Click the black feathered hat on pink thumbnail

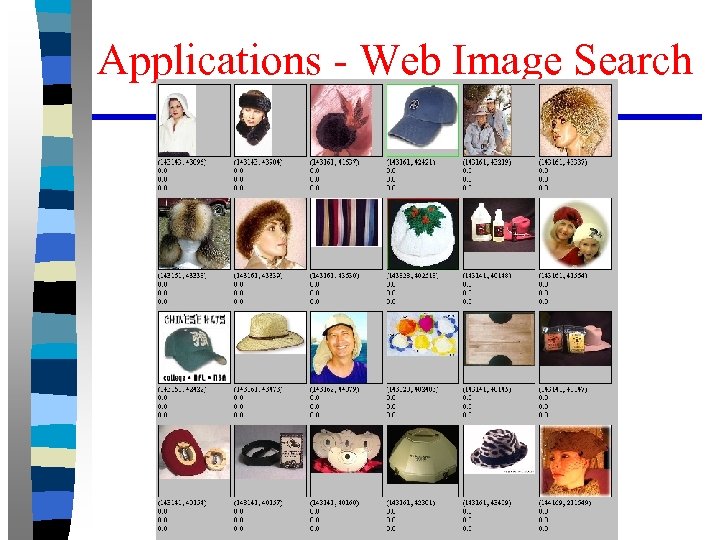(342, 120)
